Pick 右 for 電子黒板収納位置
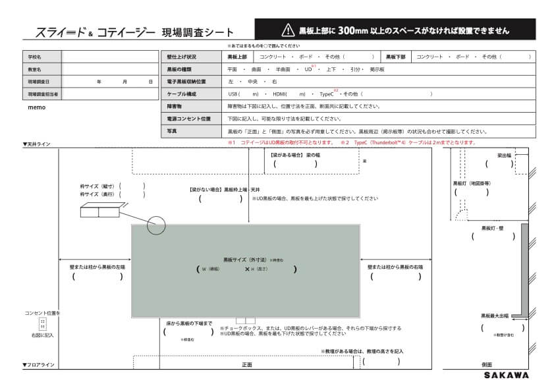This screenshot has height=392, width=554. [x=275, y=82]
